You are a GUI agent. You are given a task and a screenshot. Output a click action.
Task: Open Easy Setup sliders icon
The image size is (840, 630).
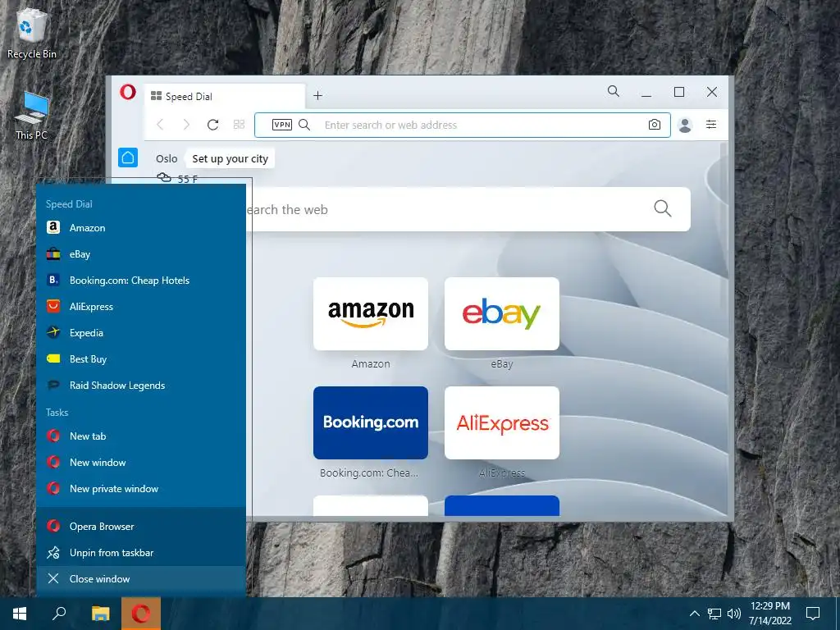click(711, 125)
